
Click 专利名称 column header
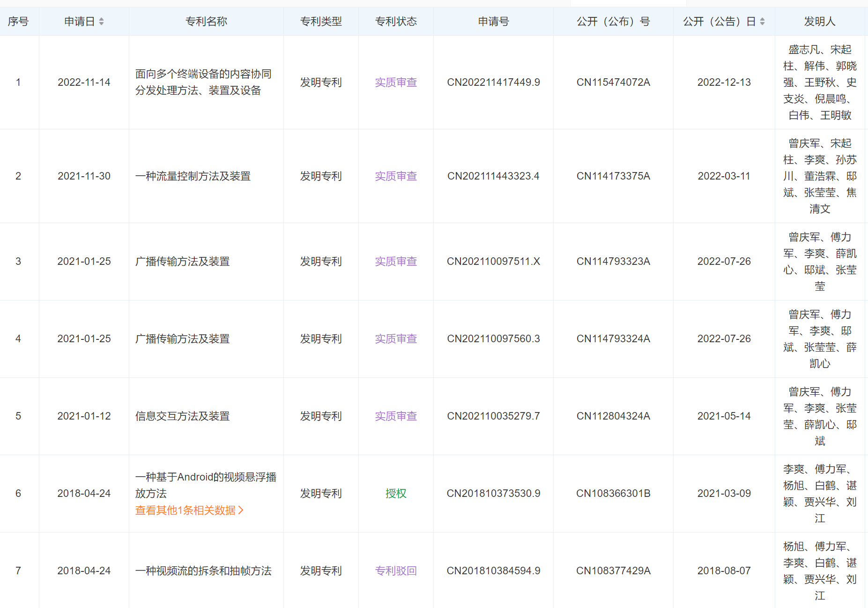tap(206, 22)
